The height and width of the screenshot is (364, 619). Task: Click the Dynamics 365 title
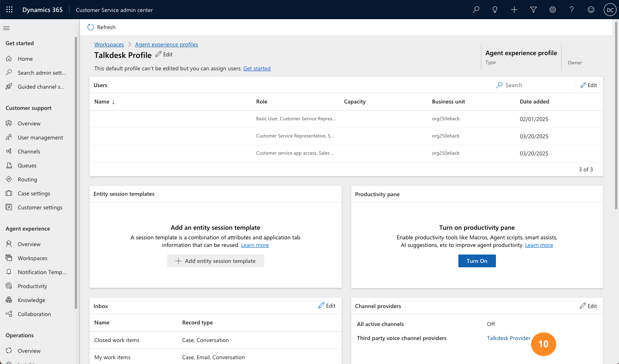[42, 10]
